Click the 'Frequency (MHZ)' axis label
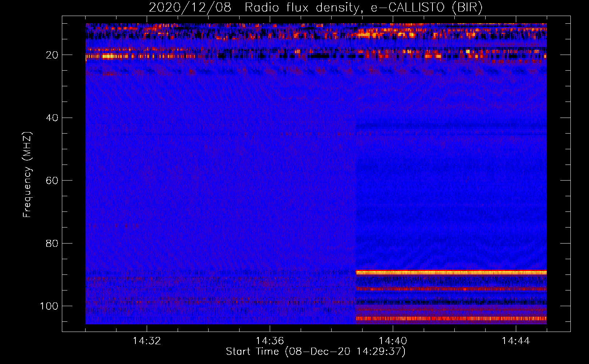This screenshot has width=589, height=364. (27, 175)
